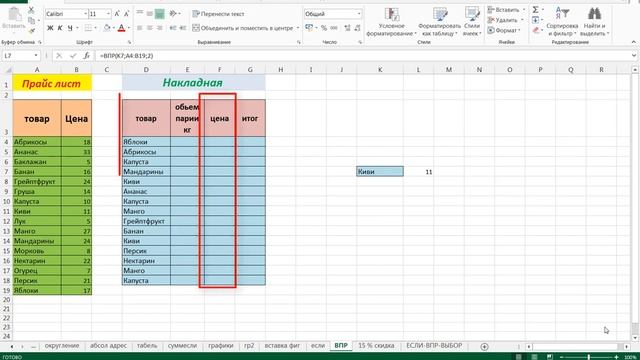Align text to the left
Image resolution: width=640 pixels, height=360 pixels.
(x=140, y=28)
